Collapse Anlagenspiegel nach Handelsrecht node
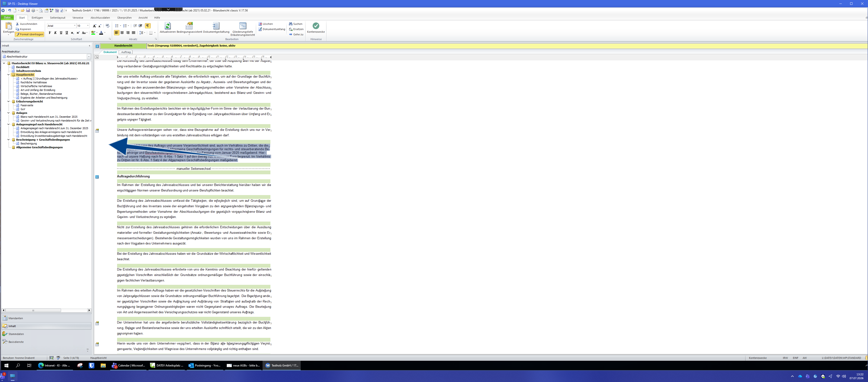 tap(9, 125)
